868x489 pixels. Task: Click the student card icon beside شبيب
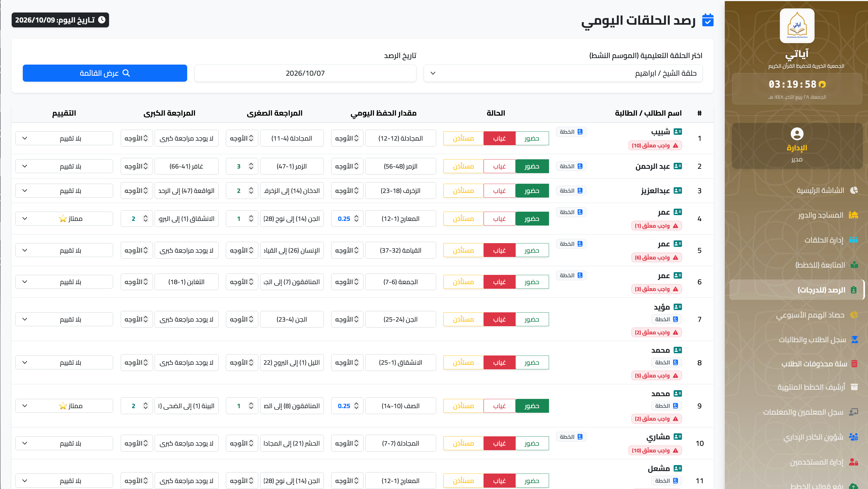(678, 131)
